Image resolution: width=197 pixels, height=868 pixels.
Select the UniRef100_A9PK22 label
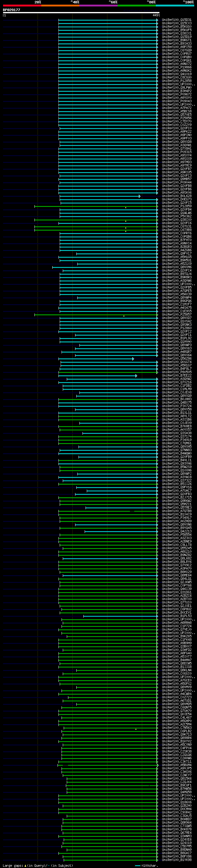[x=177, y=131]
